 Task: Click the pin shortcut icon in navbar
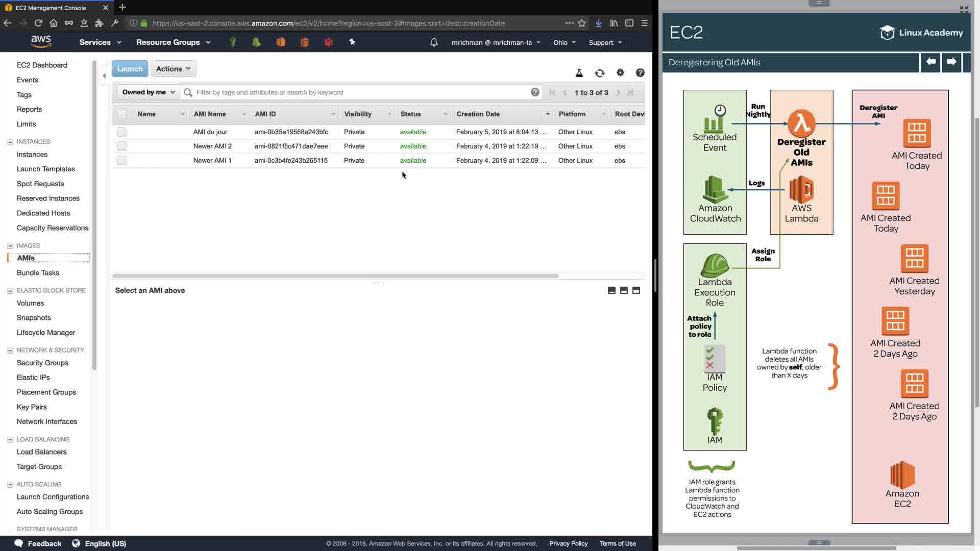(352, 42)
